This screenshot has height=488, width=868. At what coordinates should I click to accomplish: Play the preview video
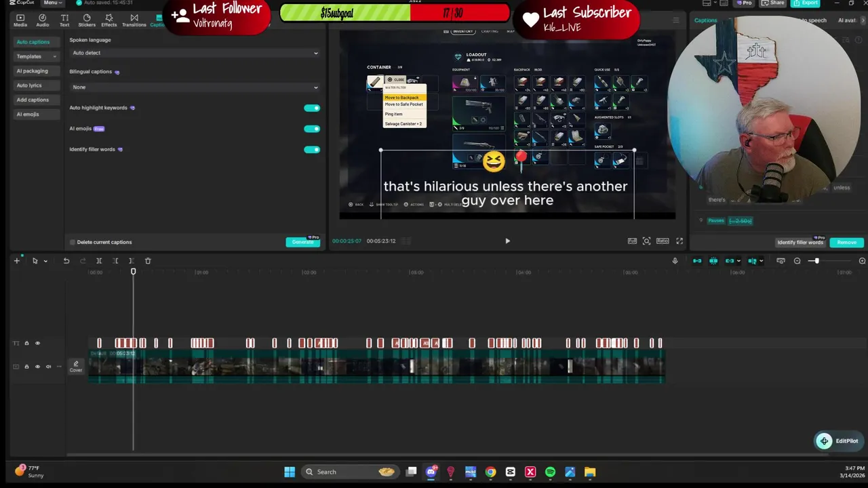507,241
